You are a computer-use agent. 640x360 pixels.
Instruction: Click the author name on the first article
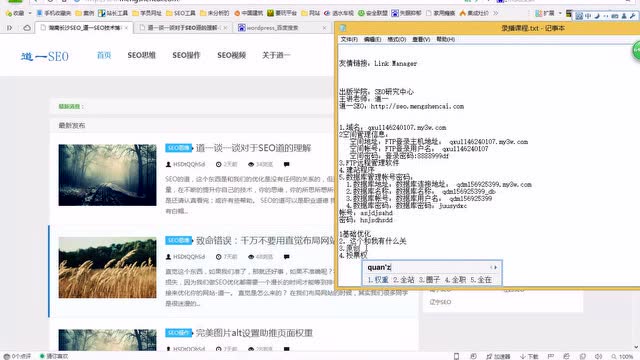189,164
